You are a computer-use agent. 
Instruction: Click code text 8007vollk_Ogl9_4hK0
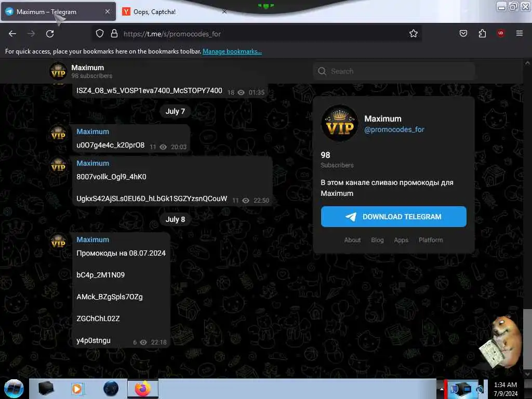(x=111, y=177)
